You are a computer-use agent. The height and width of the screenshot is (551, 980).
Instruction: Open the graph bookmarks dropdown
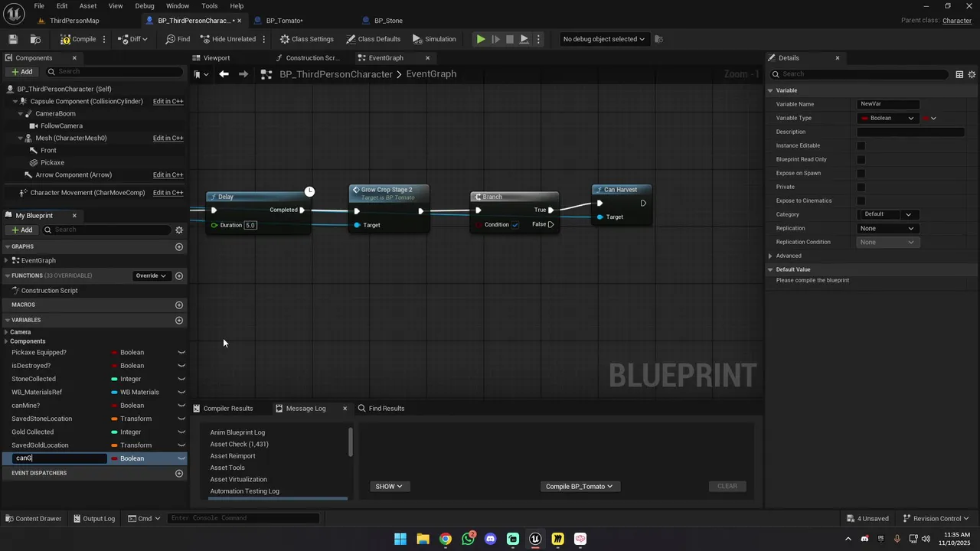pos(201,74)
